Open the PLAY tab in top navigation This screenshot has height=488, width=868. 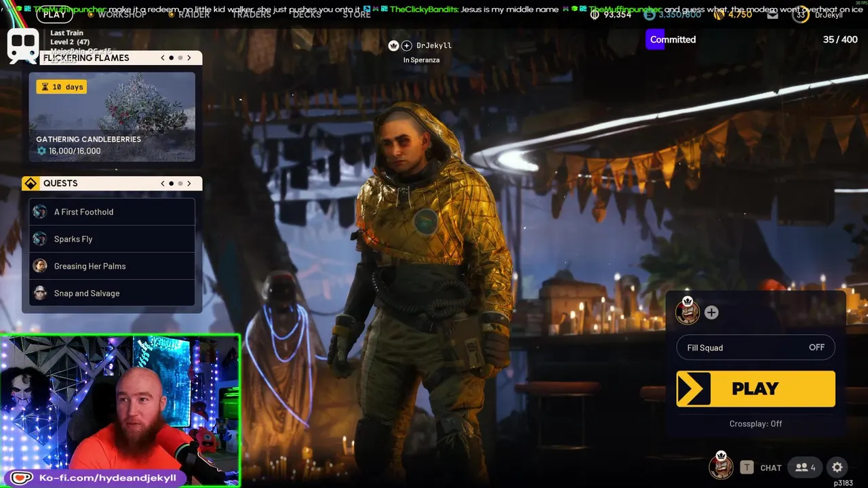(x=54, y=14)
